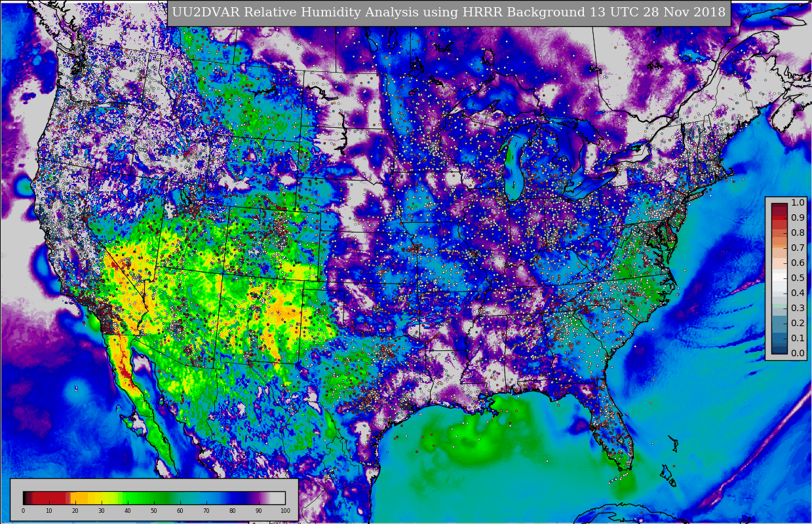This screenshot has height=524, width=812.
Task: Click the "40" tick label on bottom colorbar
Action: tap(128, 511)
